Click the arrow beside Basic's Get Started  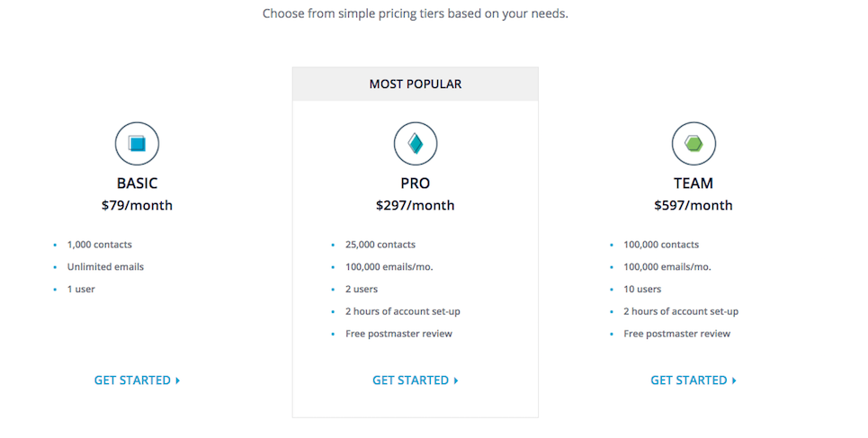click(178, 380)
